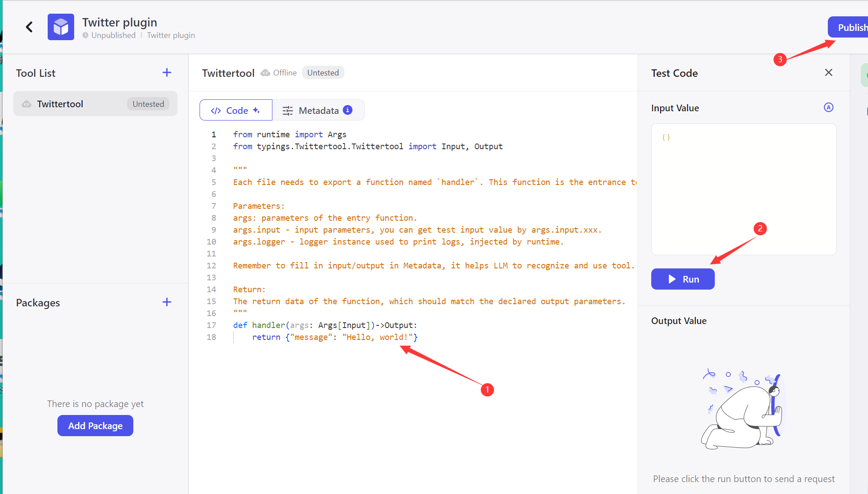Viewport: 868px width, 494px height.
Task: Open the Metadata info icon
Action: click(348, 110)
